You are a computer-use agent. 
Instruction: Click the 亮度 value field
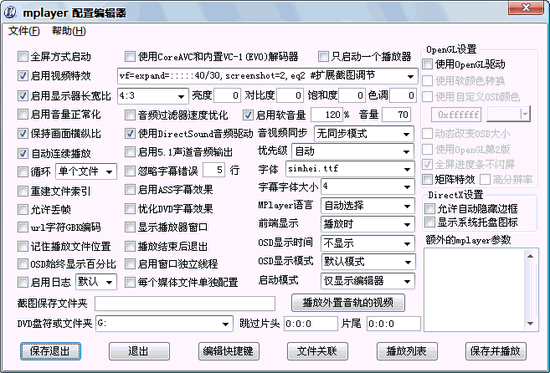[x=227, y=95]
